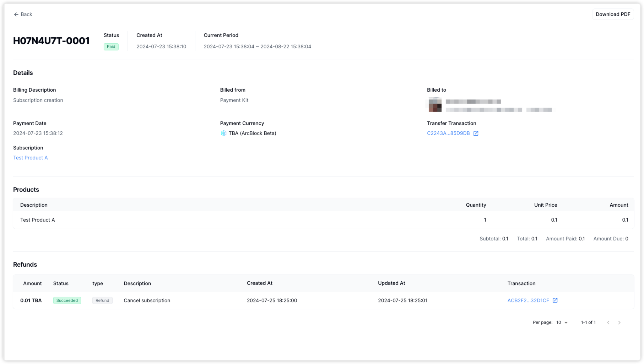Click the billed-to customer avatar

click(x=435, y=105)
